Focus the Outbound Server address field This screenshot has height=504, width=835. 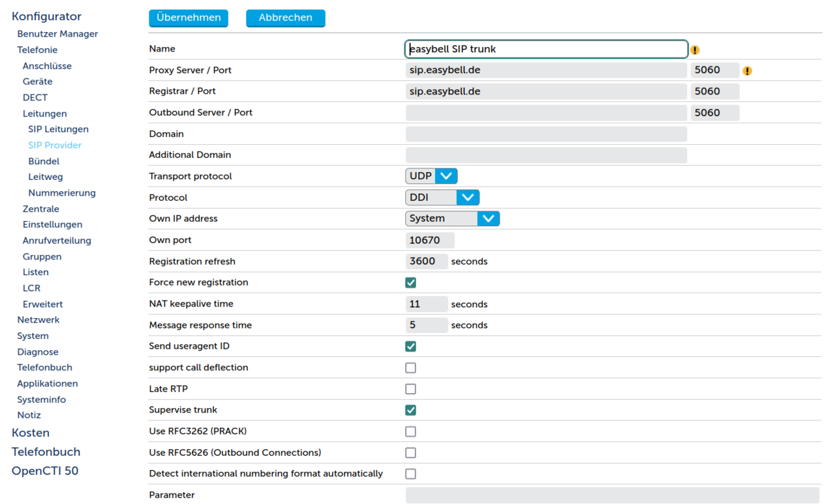click(546, 113)
